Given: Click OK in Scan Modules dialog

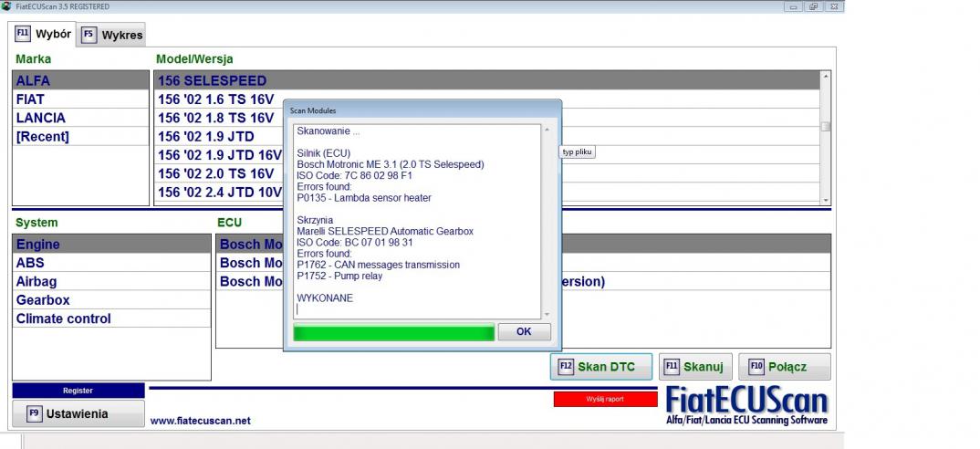Looking at the screenshot, I should [524, 332].
